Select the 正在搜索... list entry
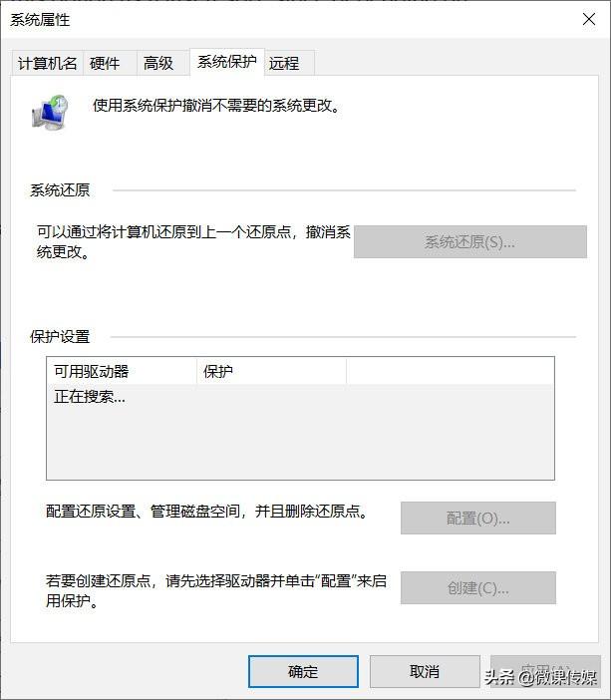This screenshot has height=700, width=611. 90,397
